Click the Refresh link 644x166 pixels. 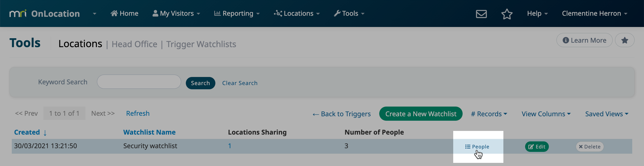pos(138,113)
